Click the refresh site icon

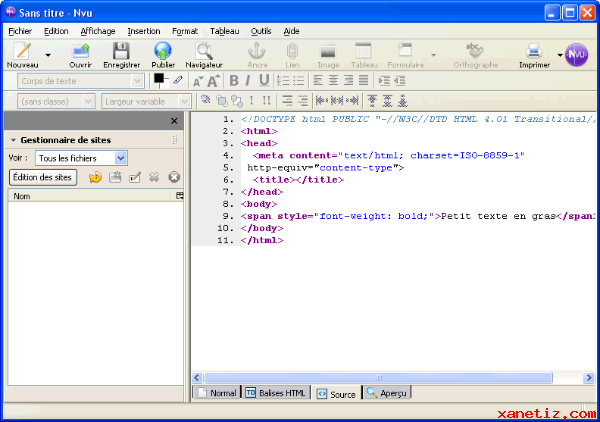pyautogui.click(x=95, y=177)
